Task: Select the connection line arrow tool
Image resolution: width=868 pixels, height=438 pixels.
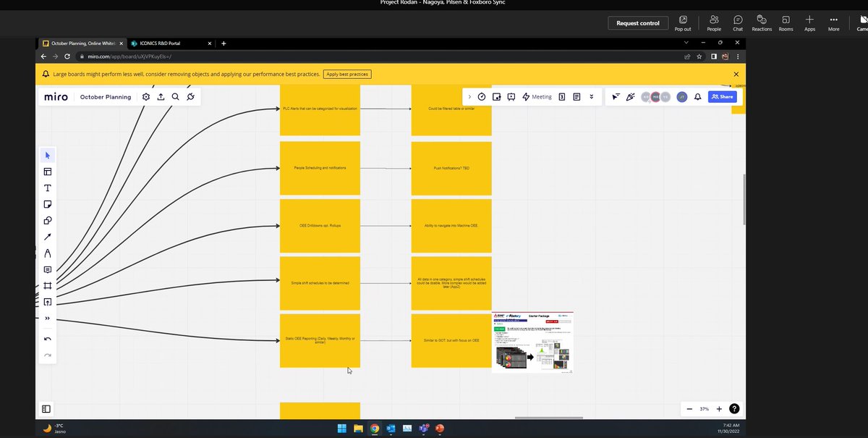Action: point(48,237)
